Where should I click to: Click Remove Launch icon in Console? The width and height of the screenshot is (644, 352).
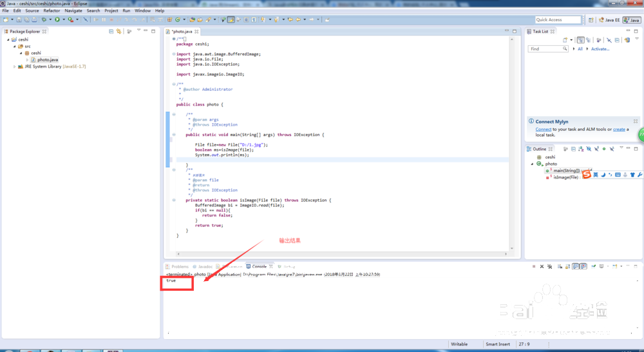(542, 266)
